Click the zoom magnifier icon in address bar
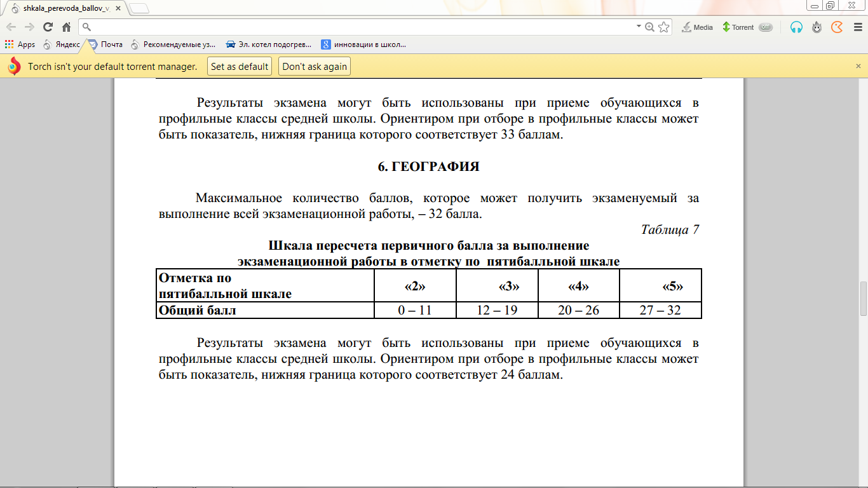This screenshot has height=488, width=868. coord(649,27)
